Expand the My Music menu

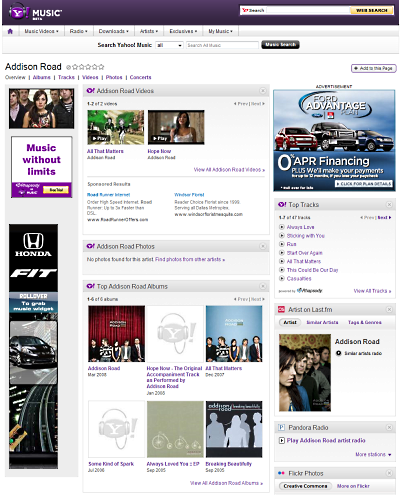point(220,31)
